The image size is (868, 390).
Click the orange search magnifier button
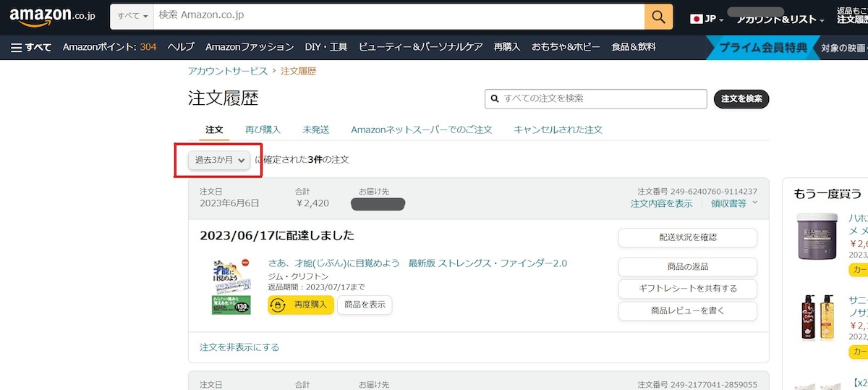pos(658,16)
